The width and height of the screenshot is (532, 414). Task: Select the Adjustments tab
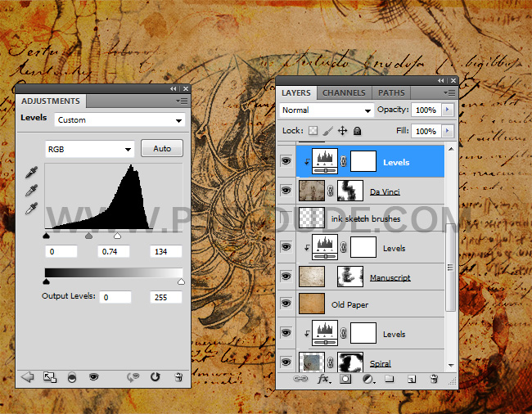tap(51, 101)
